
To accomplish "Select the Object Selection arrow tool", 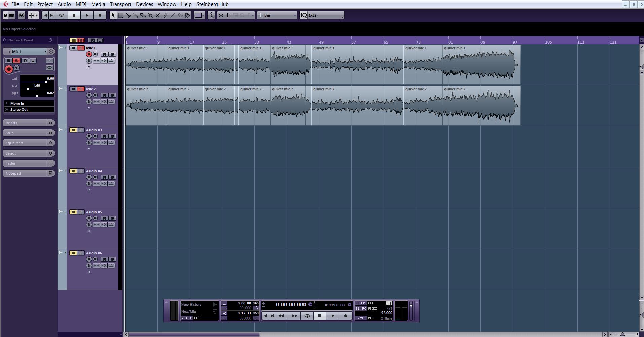I will click(113, 15).
